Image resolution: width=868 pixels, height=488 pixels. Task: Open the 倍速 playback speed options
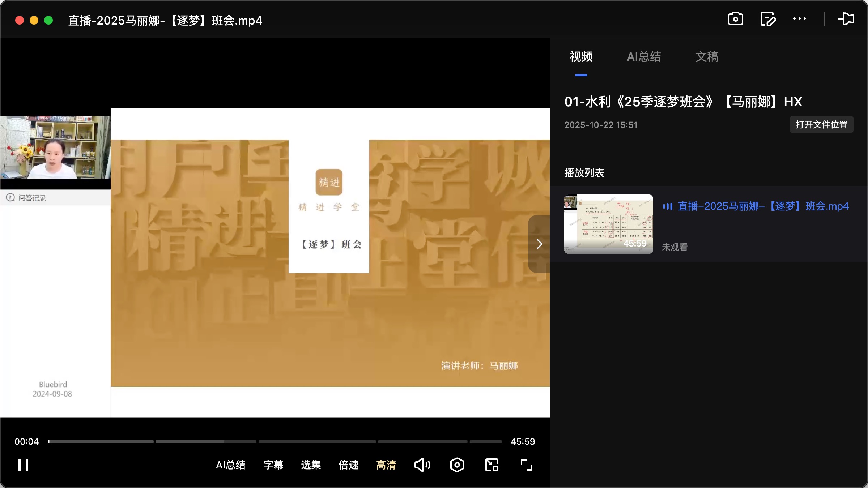(x=348, y=465)
